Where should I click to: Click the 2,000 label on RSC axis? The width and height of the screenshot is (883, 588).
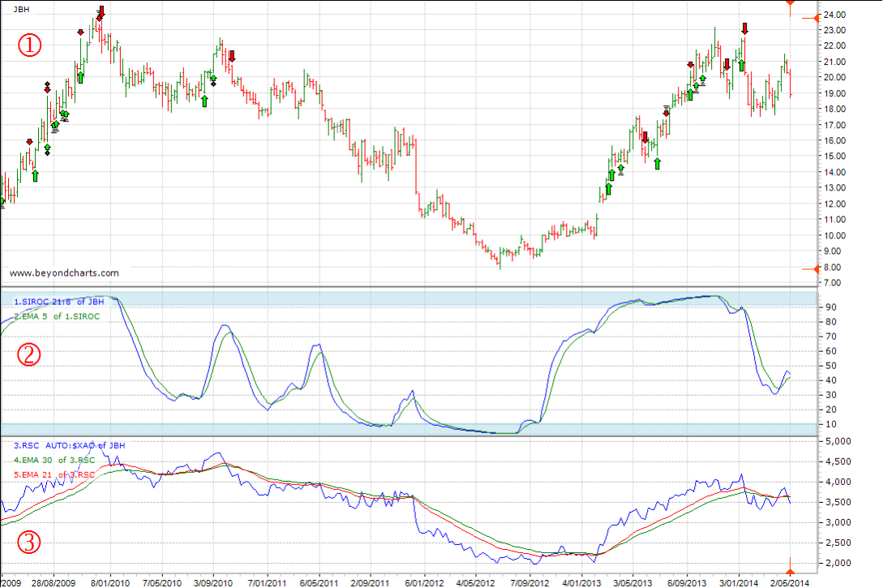coord(838,563)
